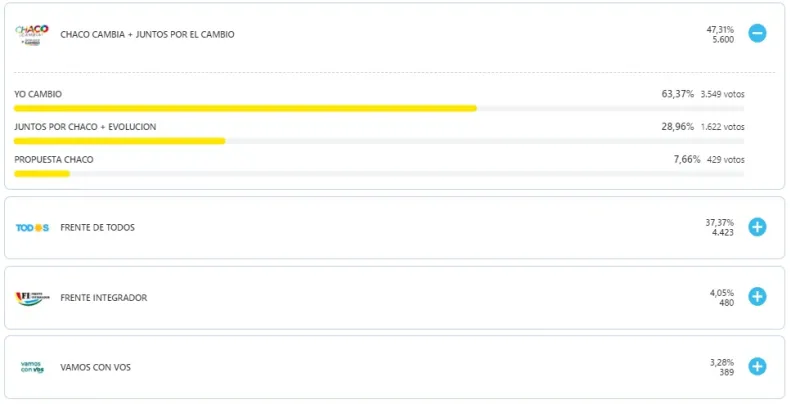Click the 47,31% Chaco Cambia percentage
The width and height of the screenshot is (790, 404).
click(720, 29)
